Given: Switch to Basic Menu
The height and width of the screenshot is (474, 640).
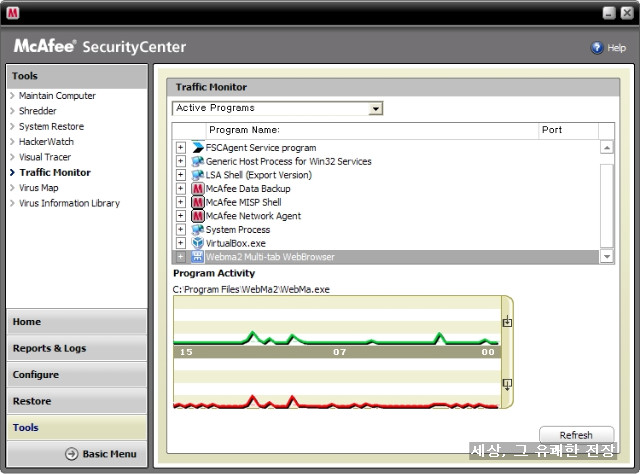Looking at the screenshot, I should click(x=77, y=454).
